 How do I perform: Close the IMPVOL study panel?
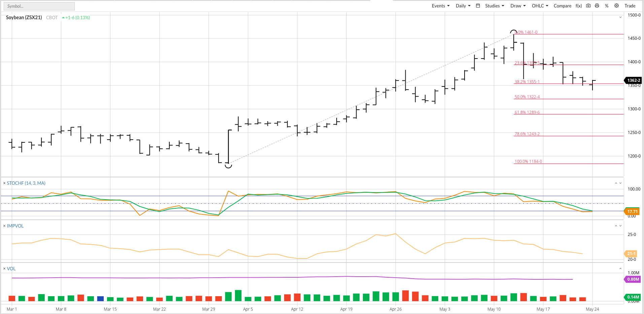(x=4, y=226)
